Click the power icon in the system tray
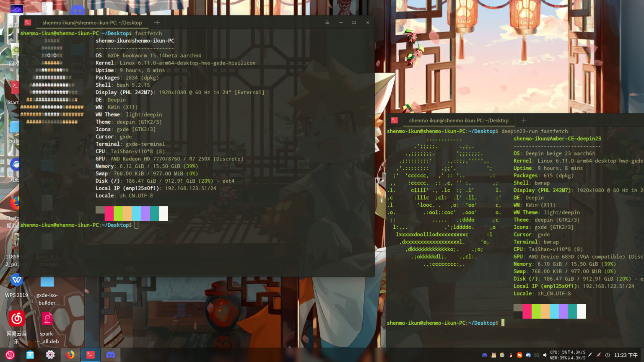 coord(608,355)
